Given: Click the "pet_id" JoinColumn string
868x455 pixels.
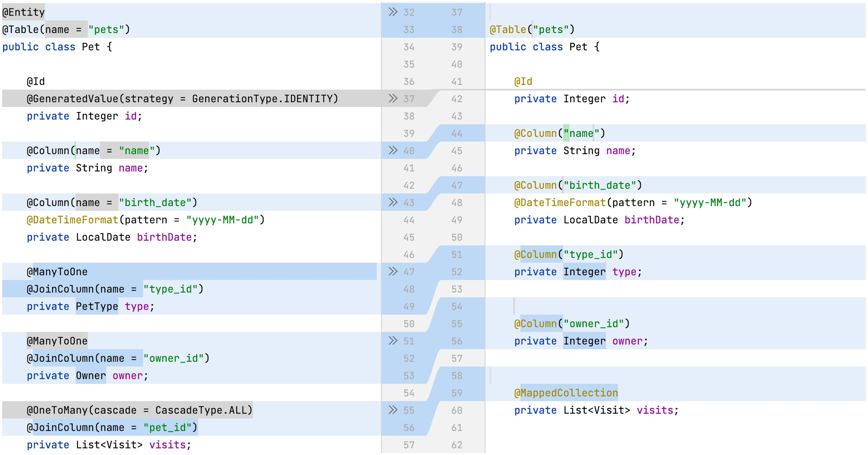Looking at the screenshot, I should pos(168,427).
